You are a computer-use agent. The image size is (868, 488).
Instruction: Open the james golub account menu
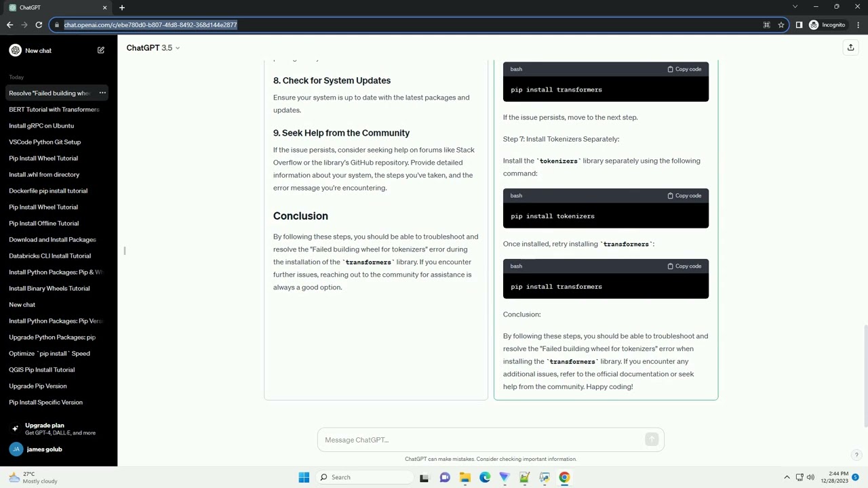coord(58,449)
